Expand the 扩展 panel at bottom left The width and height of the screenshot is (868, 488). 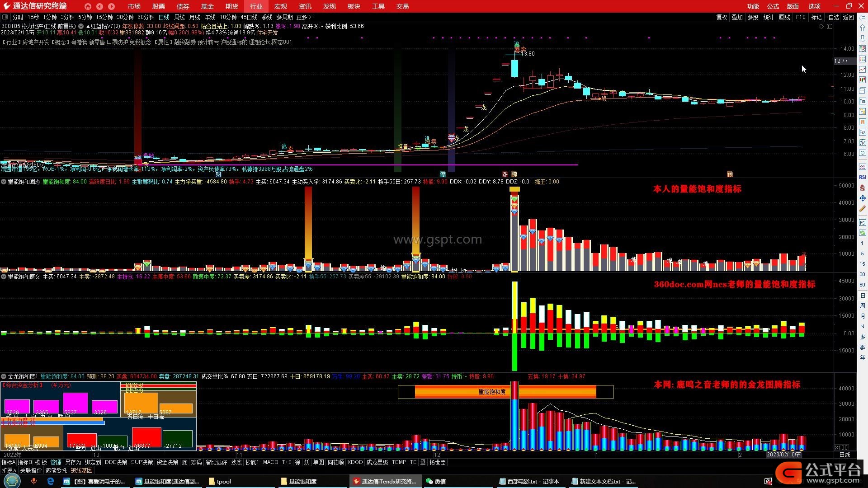9,470
